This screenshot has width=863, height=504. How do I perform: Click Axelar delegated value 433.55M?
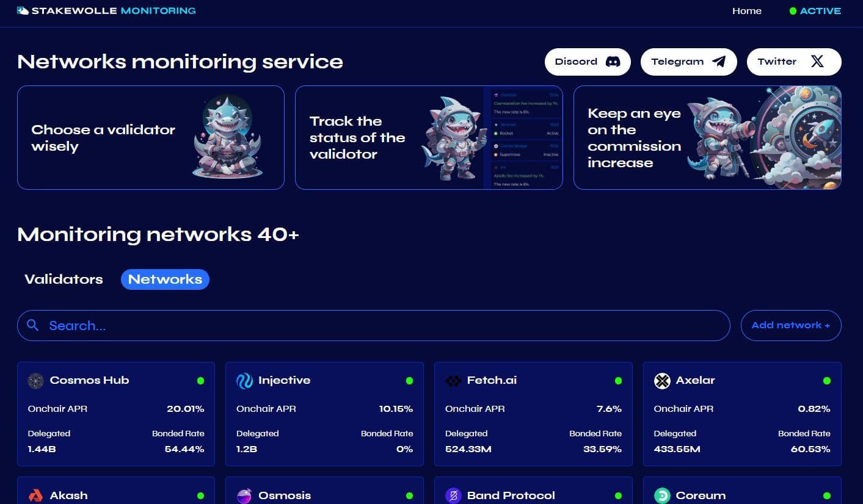click(x=677, y=449)
